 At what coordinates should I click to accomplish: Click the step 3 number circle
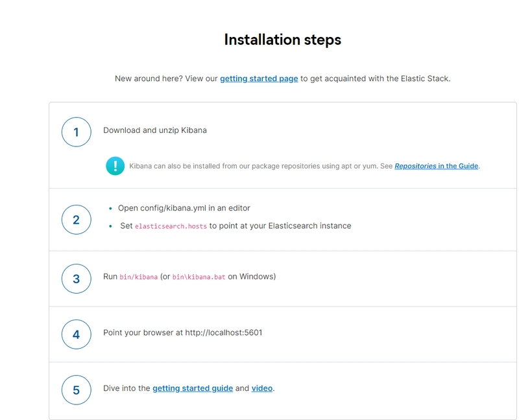76,279
